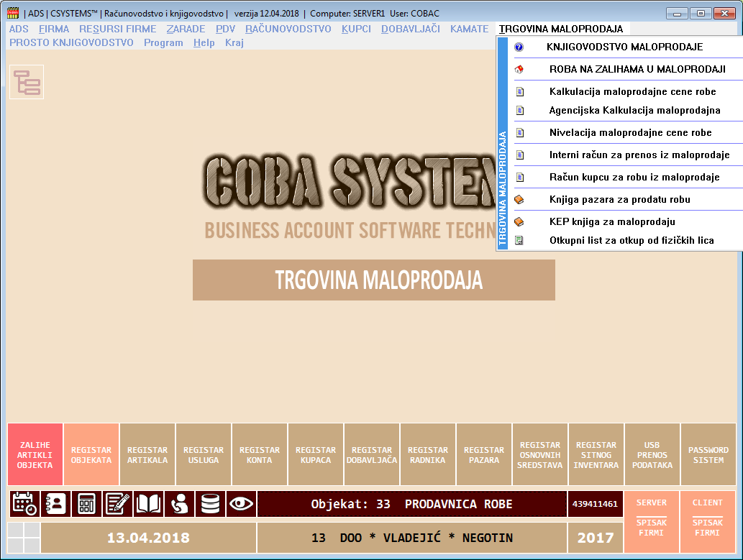The height and width of the screenshot is (560, 743).
Task: Click the ZALIHE ARTIKLI OBJEKTA button
Action: (35, 455)
